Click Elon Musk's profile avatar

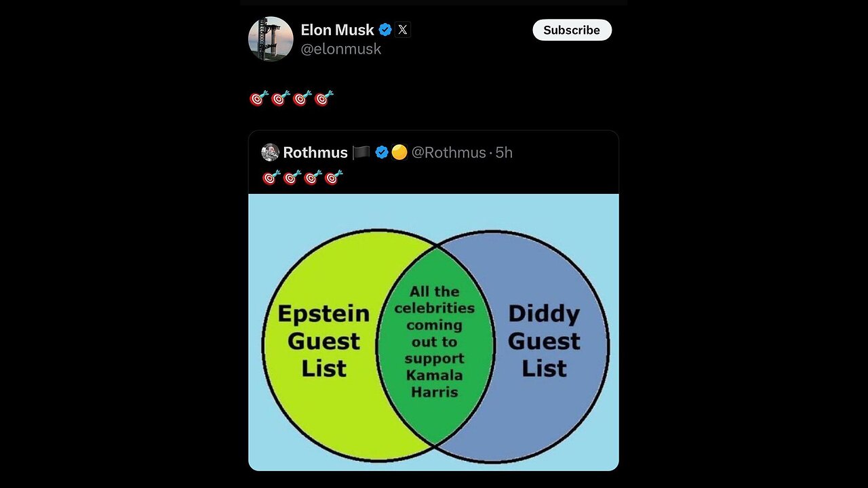[271, 39]
